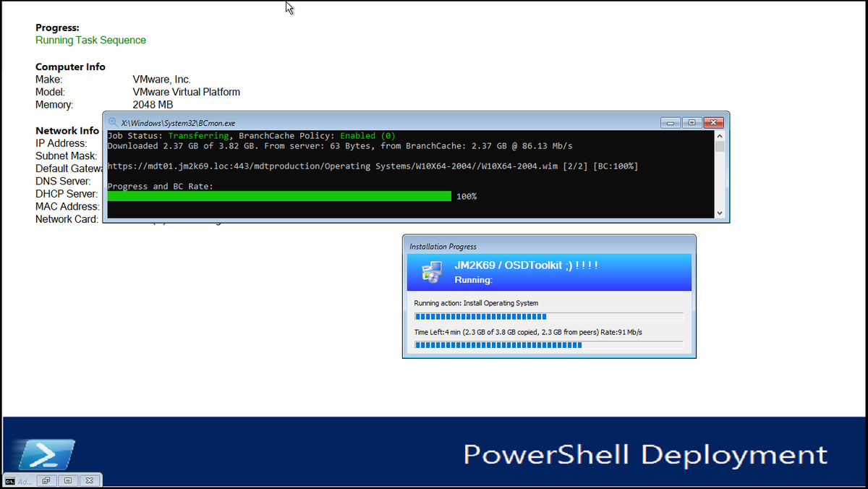Click the 'Time Left:4 min' status text

pyautogui.click(x=528, y=332)
